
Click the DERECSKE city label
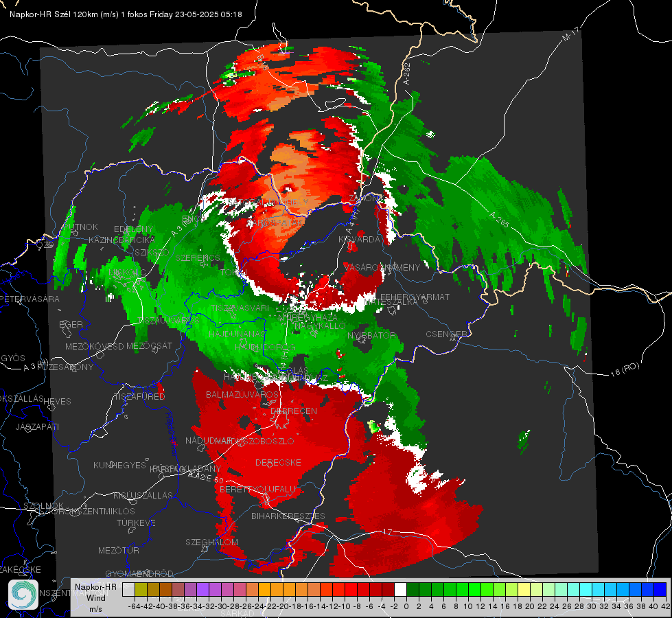pos(278,462)
